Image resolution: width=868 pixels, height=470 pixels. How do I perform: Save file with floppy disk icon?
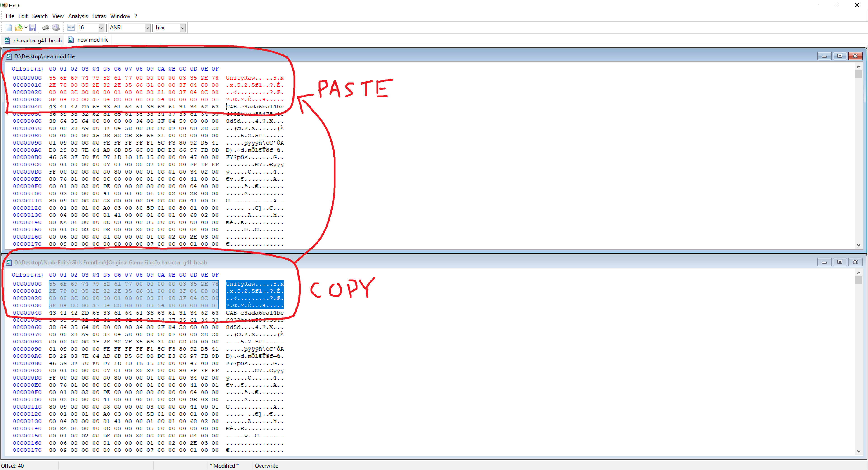click(x=33, y=28)
